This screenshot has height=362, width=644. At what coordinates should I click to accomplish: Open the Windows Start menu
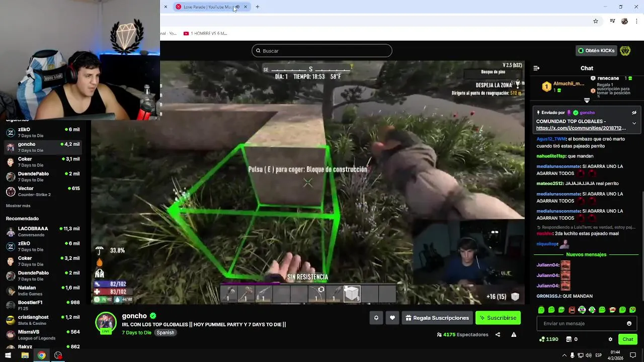(8, 355)
